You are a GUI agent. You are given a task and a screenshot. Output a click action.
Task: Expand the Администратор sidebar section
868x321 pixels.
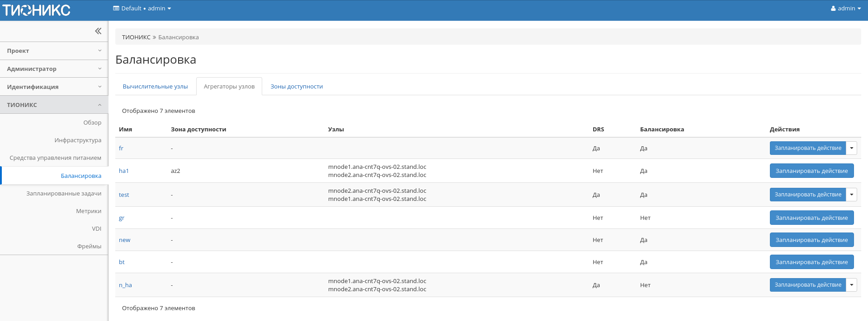[54, 69]
